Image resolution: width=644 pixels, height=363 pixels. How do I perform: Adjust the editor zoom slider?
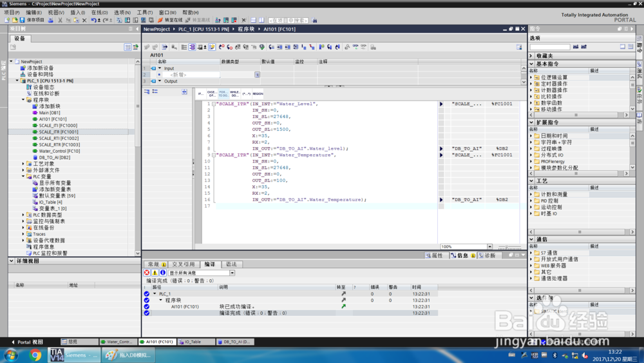pyautogui.click(x=507, y=247)
